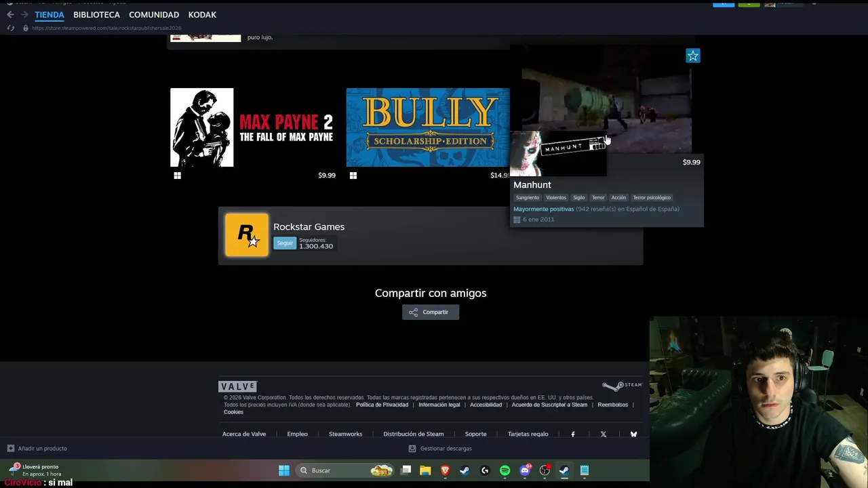
Task: Open the Soporte footer link
Action: [475, 434]
